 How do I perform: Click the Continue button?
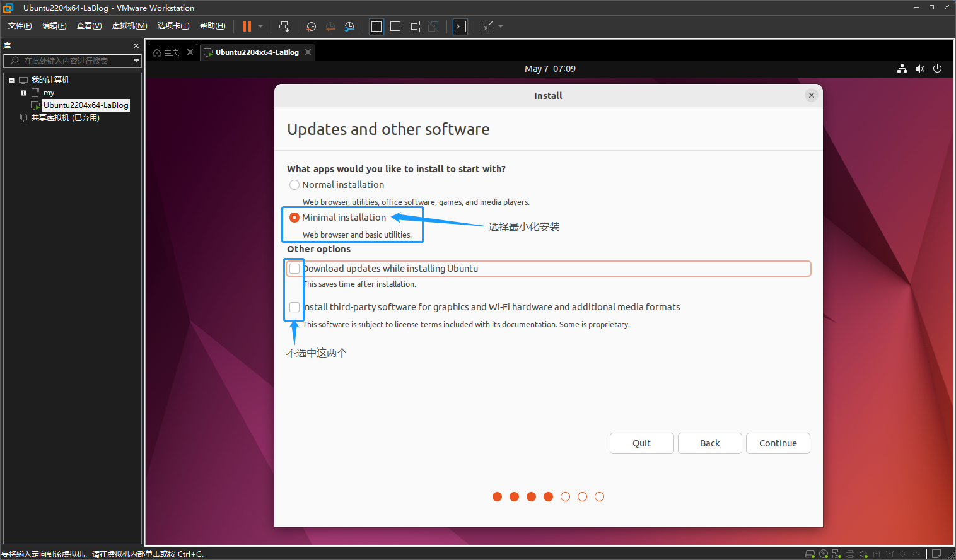778,443
